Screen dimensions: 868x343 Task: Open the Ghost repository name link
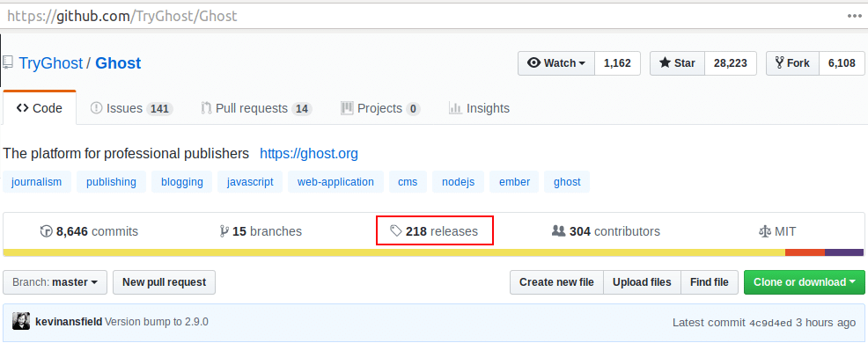click(x=118, y=63)
